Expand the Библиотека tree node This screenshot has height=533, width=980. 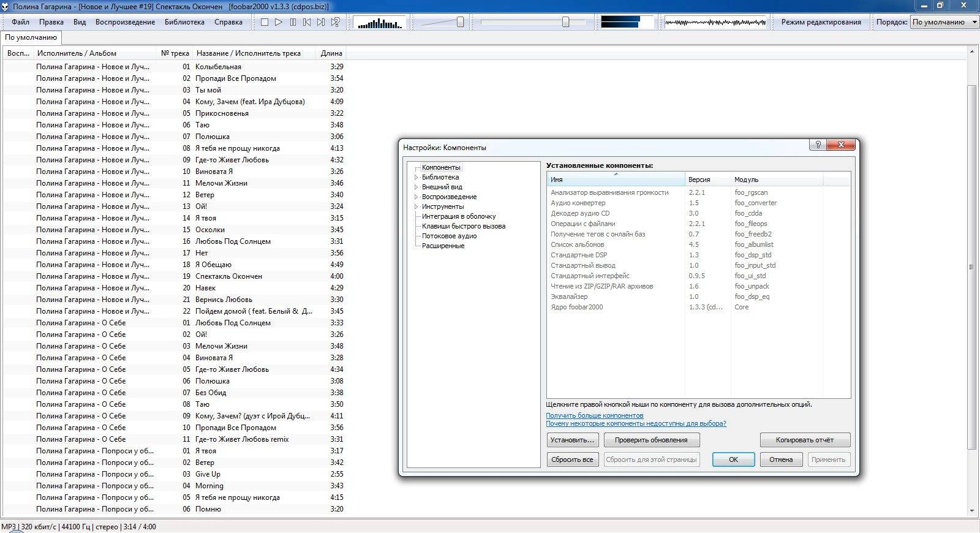click(416, 177)
